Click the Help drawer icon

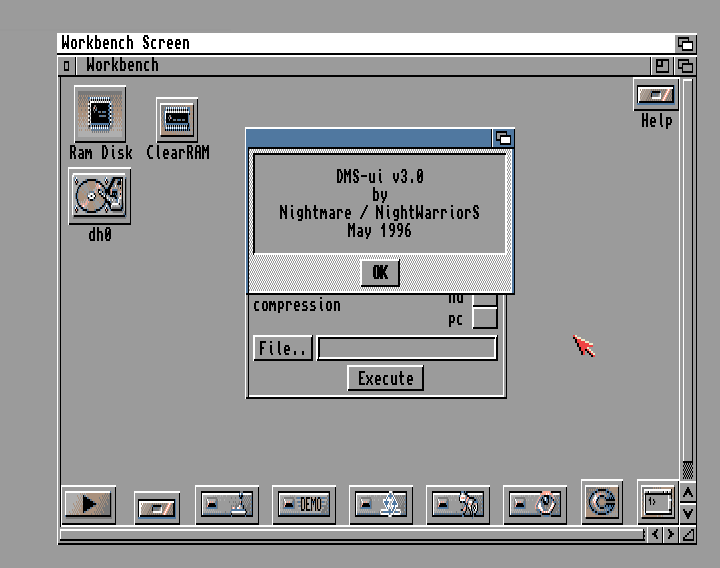click(656, 96)
